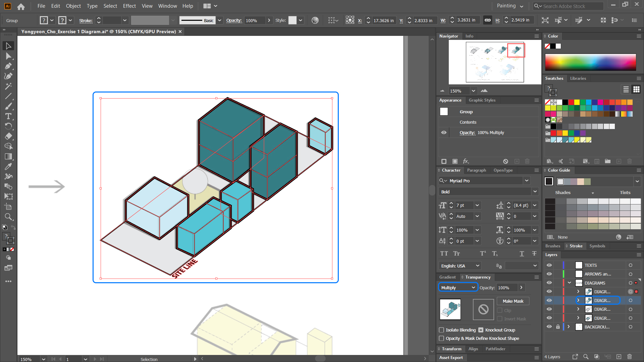
Task: Click Make Mask button
Action: [x=513, y=301]
